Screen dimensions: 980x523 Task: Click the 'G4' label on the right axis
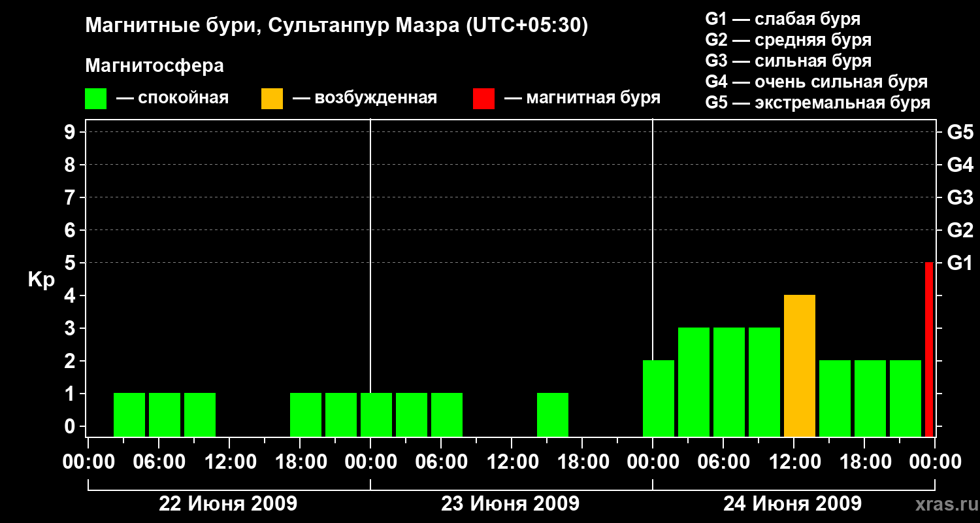pyautogui.click(x=960, y=165)
